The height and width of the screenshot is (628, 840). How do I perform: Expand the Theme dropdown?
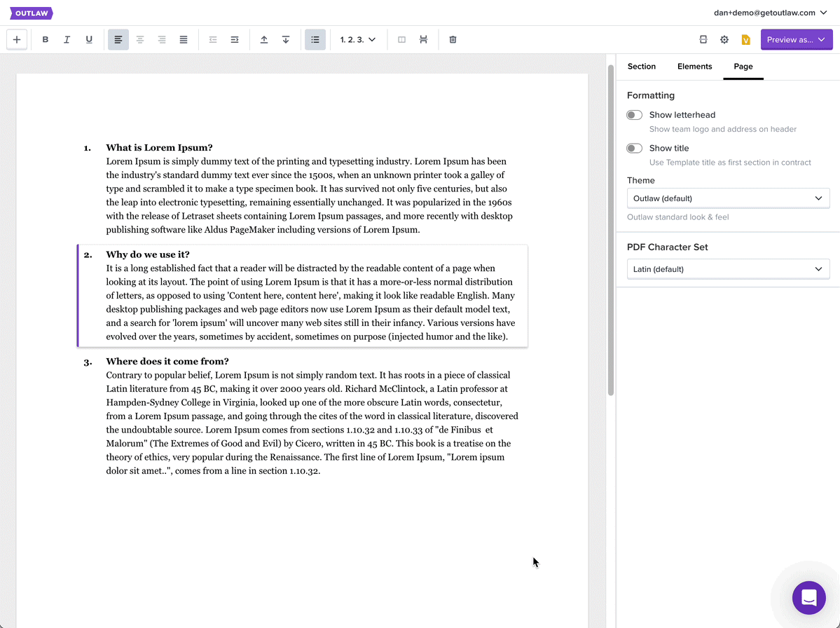[728, 198]
